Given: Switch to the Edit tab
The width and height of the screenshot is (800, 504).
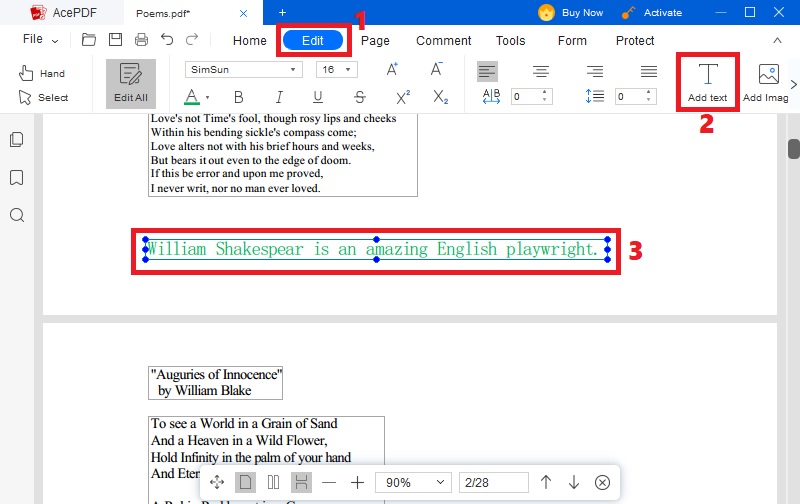Looking at the screenshot, I should coord(313,40).
